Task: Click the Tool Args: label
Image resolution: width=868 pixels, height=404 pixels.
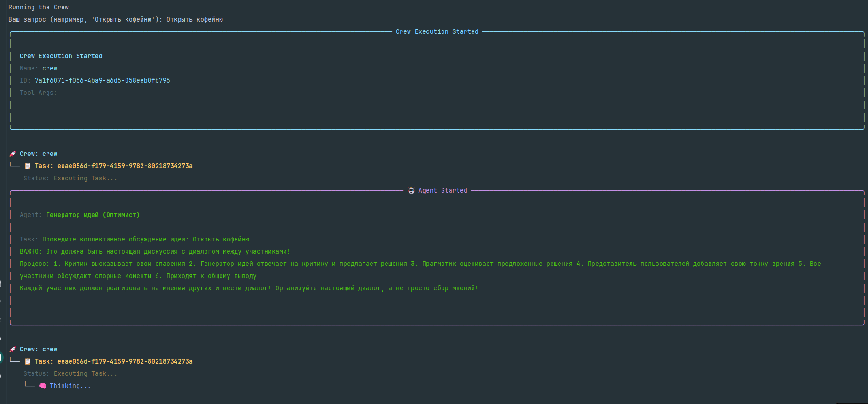Action: [38, 93]
